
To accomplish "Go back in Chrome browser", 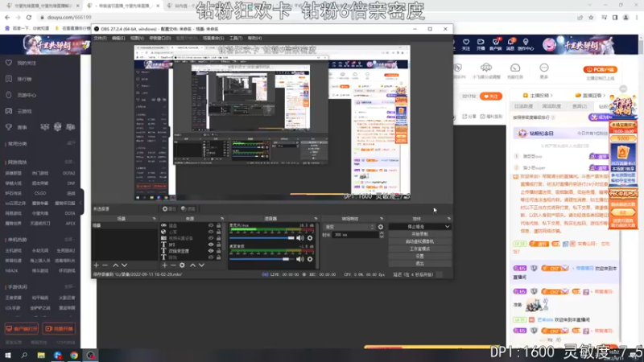I will [7, 17].
